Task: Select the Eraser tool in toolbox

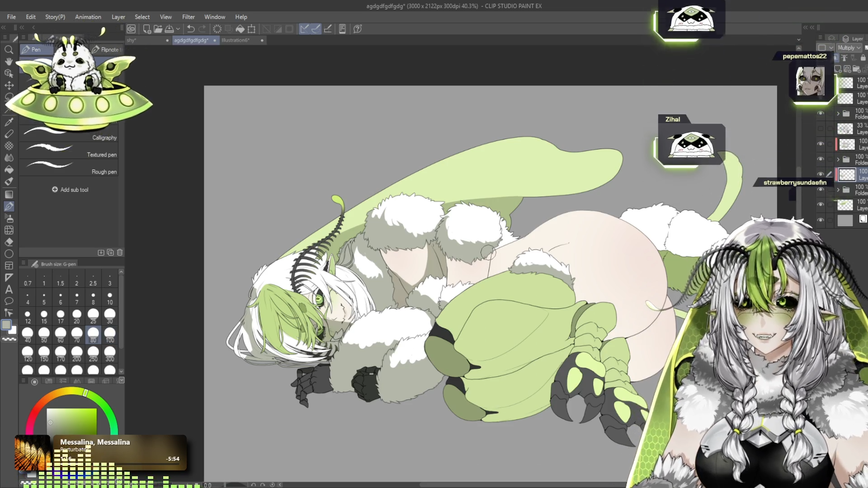Action: click(9, 242)
